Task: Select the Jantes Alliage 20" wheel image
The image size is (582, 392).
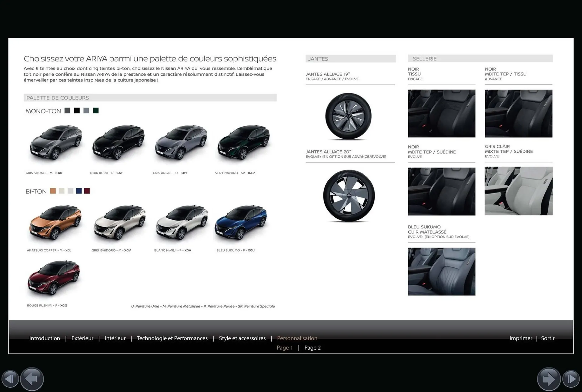Action: click(349, 195)
